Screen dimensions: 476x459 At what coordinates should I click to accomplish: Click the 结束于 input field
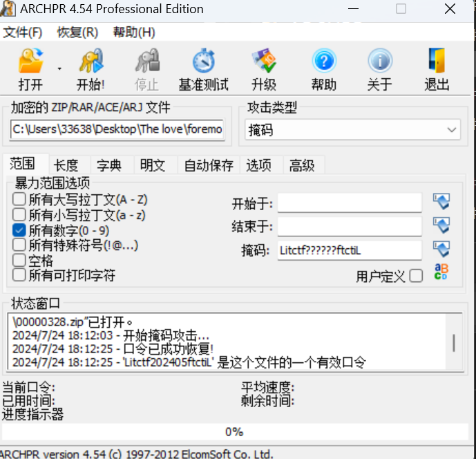click(350, 226)
